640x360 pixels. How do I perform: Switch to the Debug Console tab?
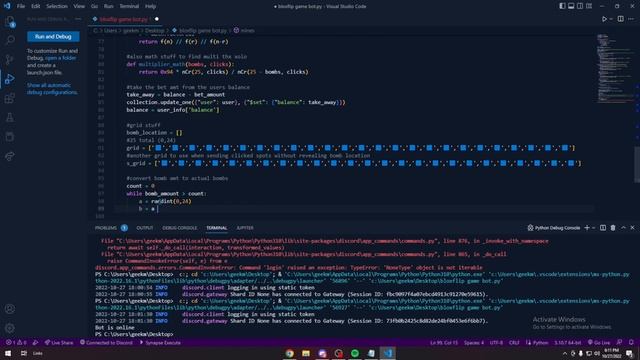[x=180, y=228]
